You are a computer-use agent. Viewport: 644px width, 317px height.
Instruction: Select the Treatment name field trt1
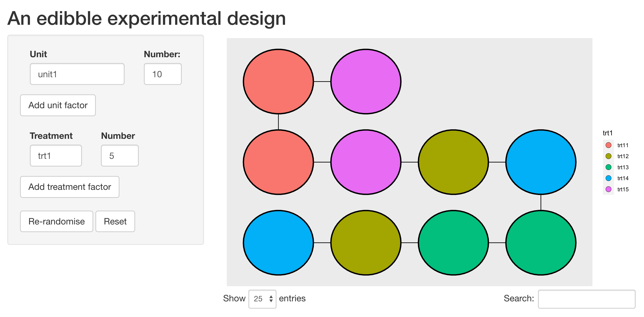coord(56,156)
